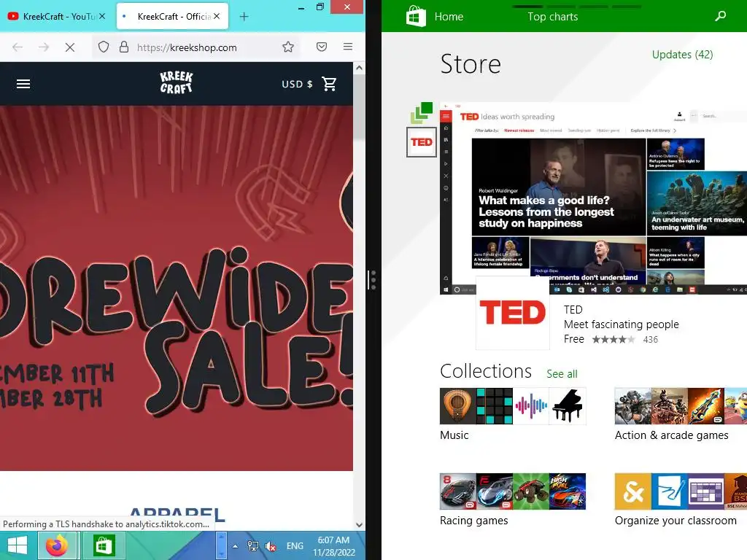
Task: Click Firefox page scrollbar up arrow
Action: coord(359,68)
